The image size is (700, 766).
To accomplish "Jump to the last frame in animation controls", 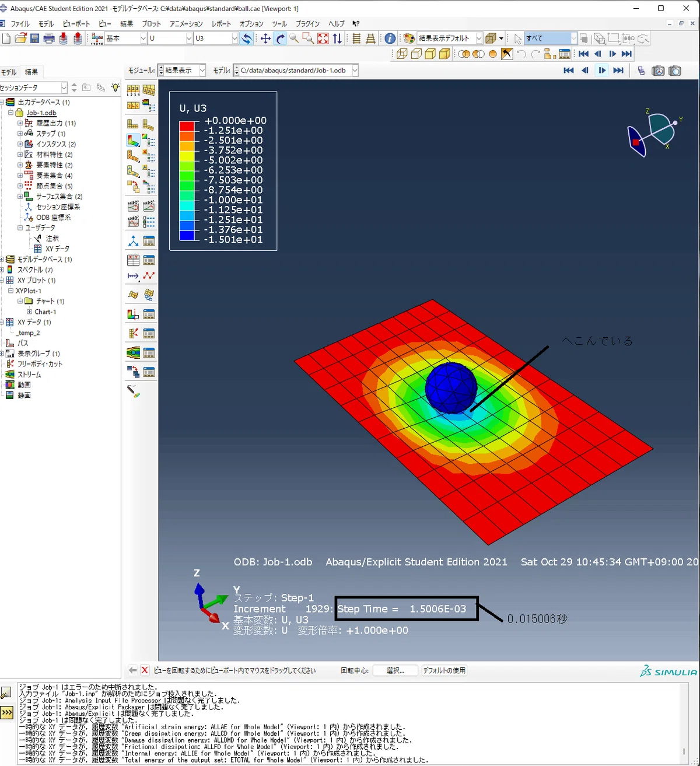I will click(618, 71).
